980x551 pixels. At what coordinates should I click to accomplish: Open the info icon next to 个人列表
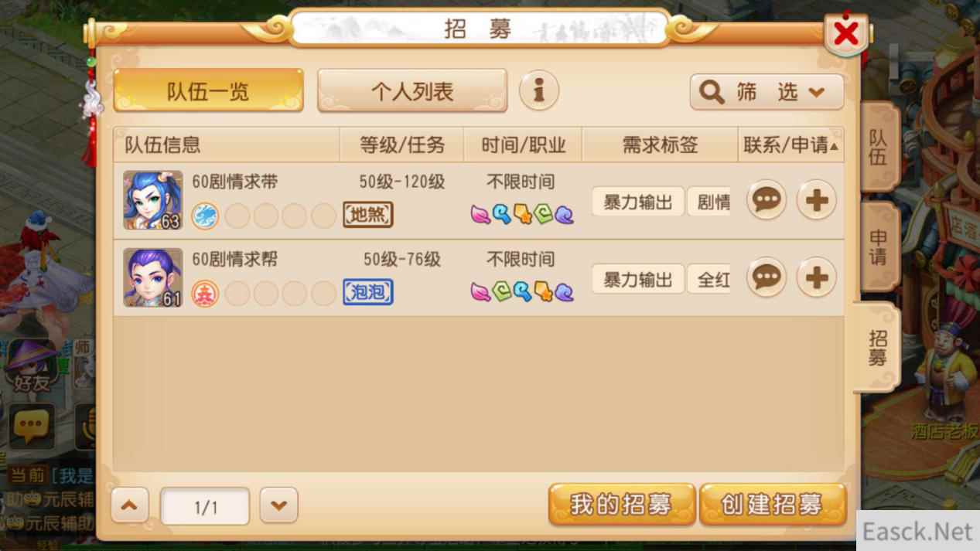(x=538, y=91)
